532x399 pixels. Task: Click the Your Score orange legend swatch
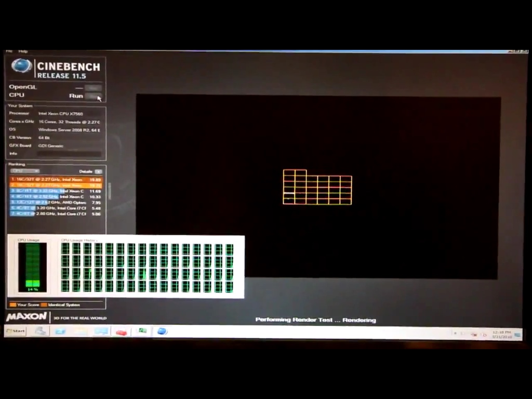[13, 304]
